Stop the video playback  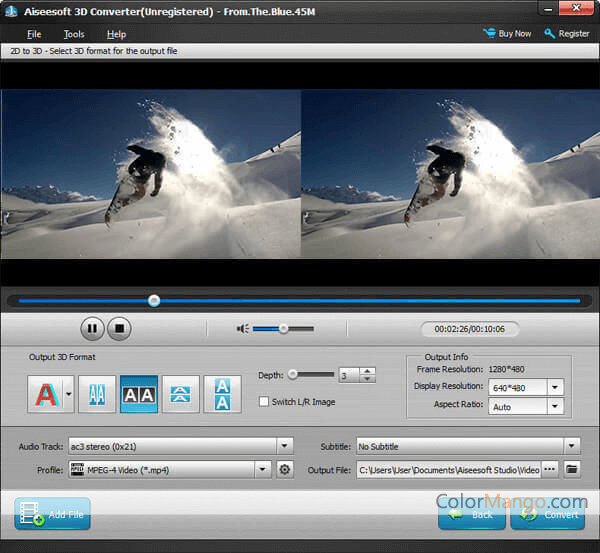119,327
